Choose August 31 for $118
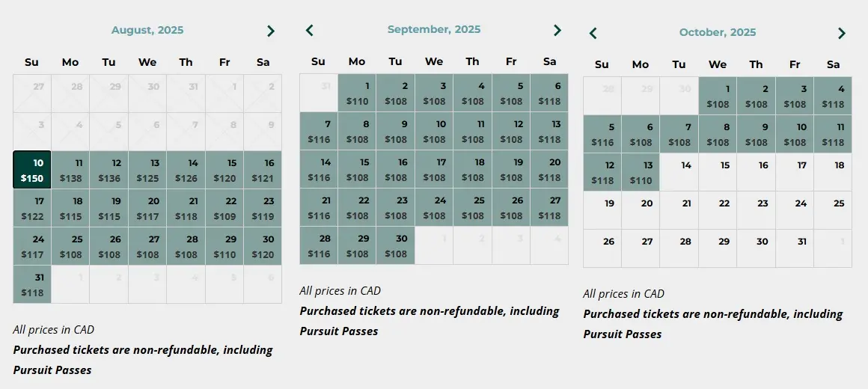The height and width of the screenshot is (389, 868). point(32,284)
